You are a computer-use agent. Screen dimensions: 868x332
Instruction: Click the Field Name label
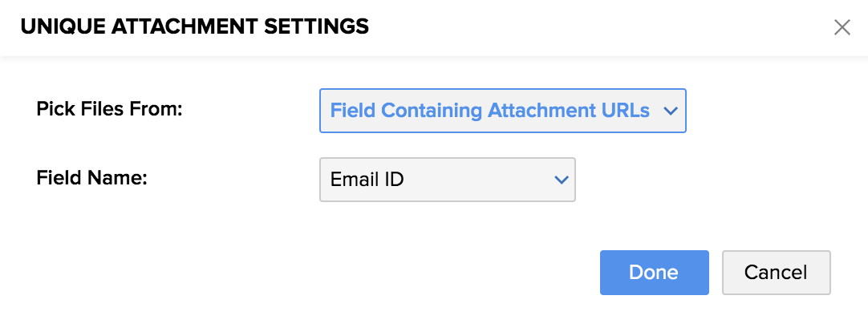click(91, 177)
